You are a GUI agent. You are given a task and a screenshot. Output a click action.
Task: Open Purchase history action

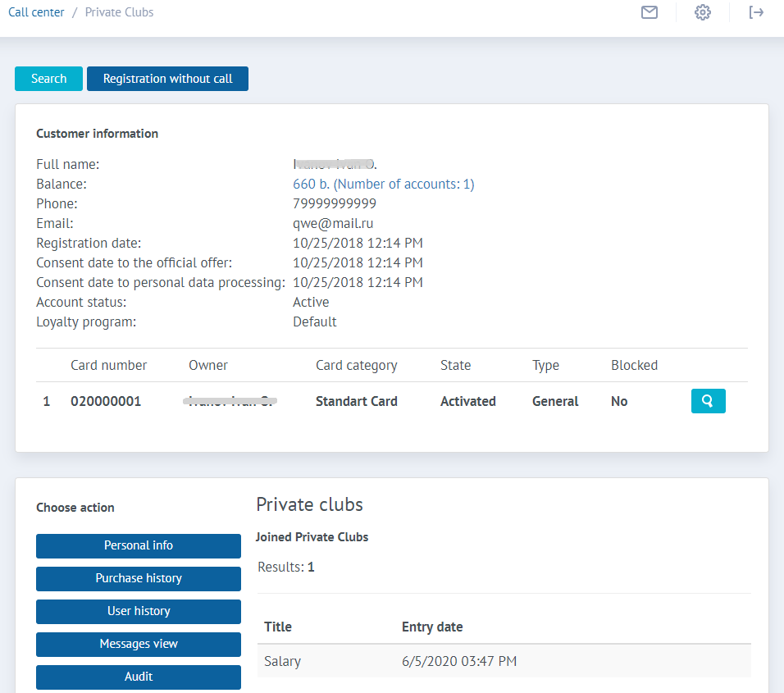pyautogui.click(x=139, y=578)
